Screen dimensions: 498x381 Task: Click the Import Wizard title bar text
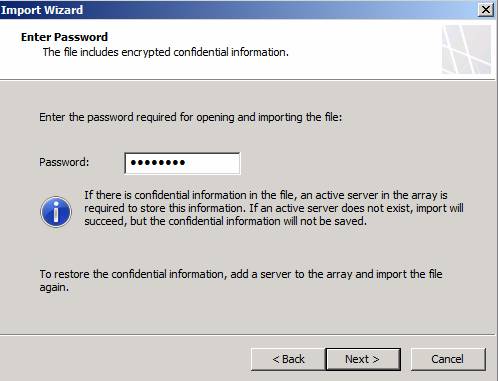pos(42,10)
